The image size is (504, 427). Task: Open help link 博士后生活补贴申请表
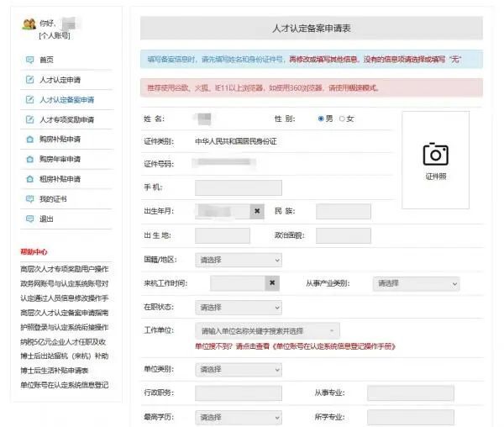click(55, 370)
